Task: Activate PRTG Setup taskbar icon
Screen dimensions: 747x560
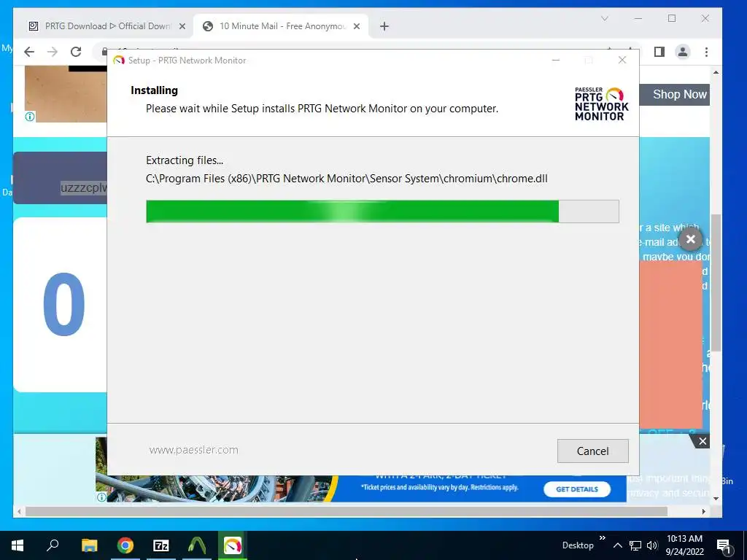Action: (233, 545)
